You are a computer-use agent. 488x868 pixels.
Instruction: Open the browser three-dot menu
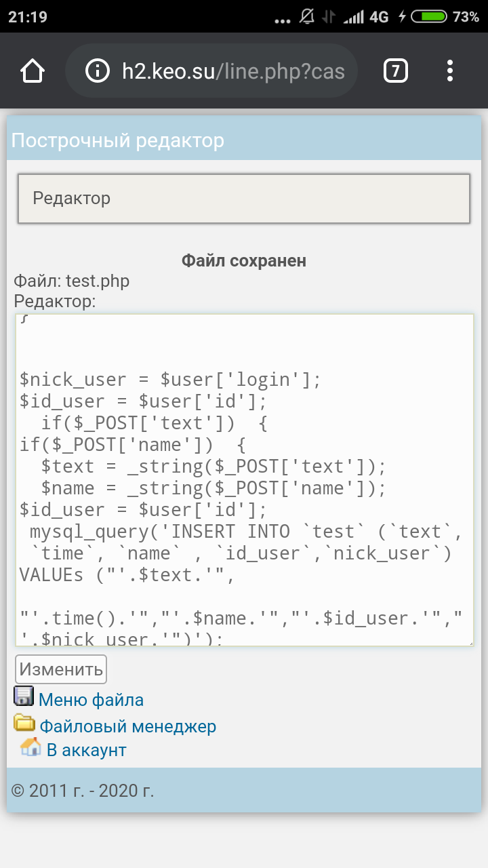point(450,71)
